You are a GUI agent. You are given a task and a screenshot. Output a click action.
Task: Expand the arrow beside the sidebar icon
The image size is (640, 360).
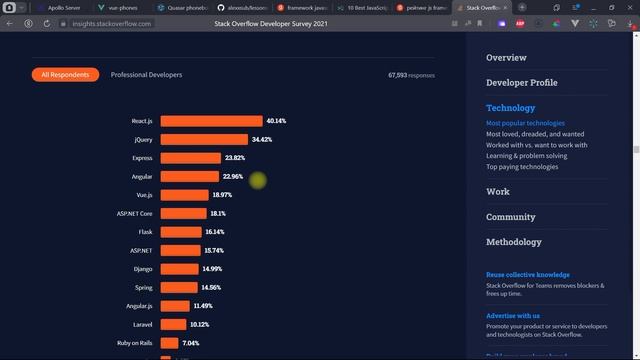(x=21, y=7)
